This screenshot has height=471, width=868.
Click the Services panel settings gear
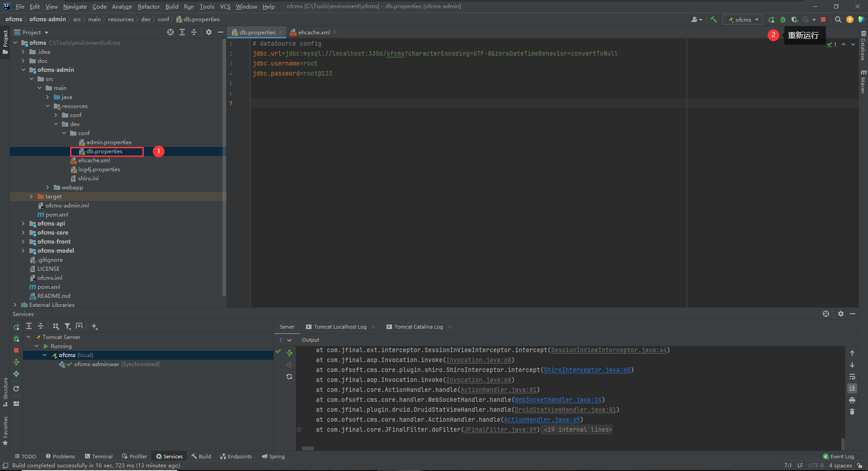pyautogui.click(x=840, y=314)
